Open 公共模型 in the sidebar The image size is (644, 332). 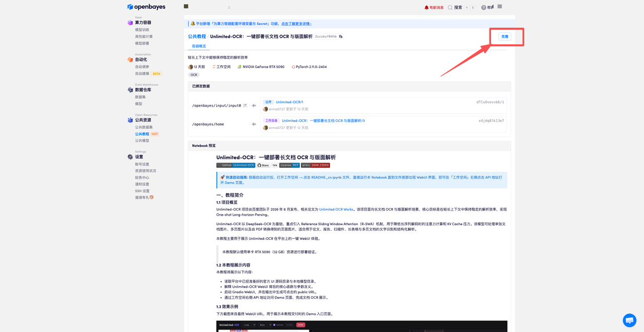pos(142,141)
